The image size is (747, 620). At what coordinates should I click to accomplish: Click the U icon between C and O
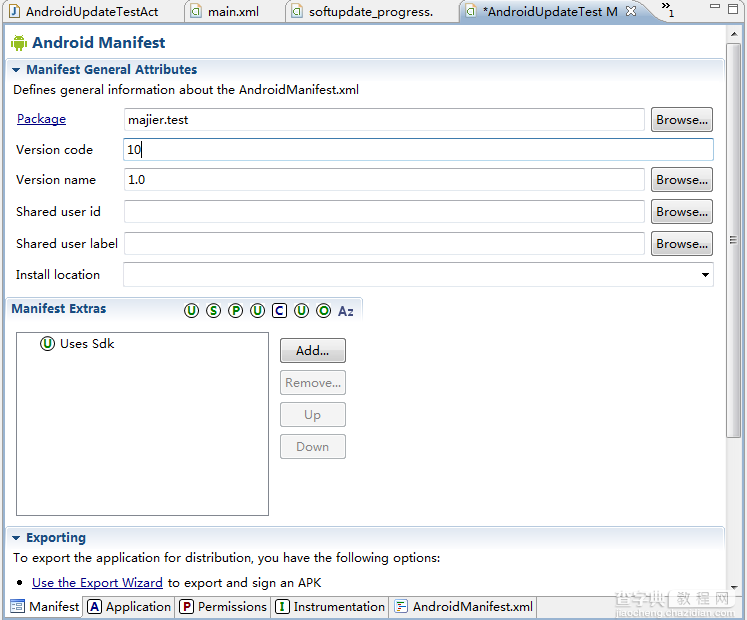pos(301,311)
